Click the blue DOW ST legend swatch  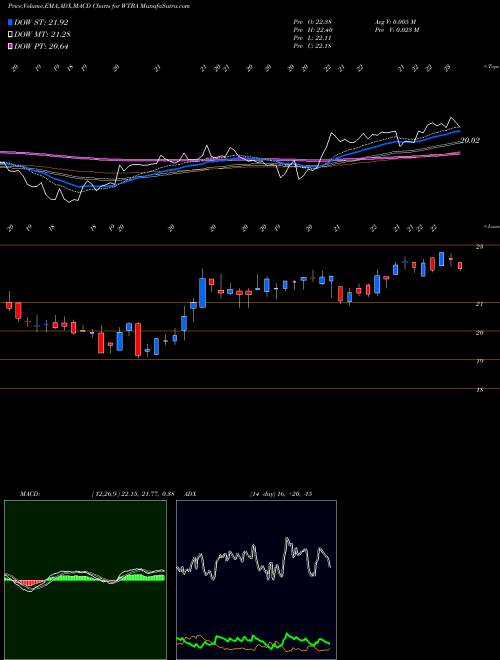click(x=11, y=22)
